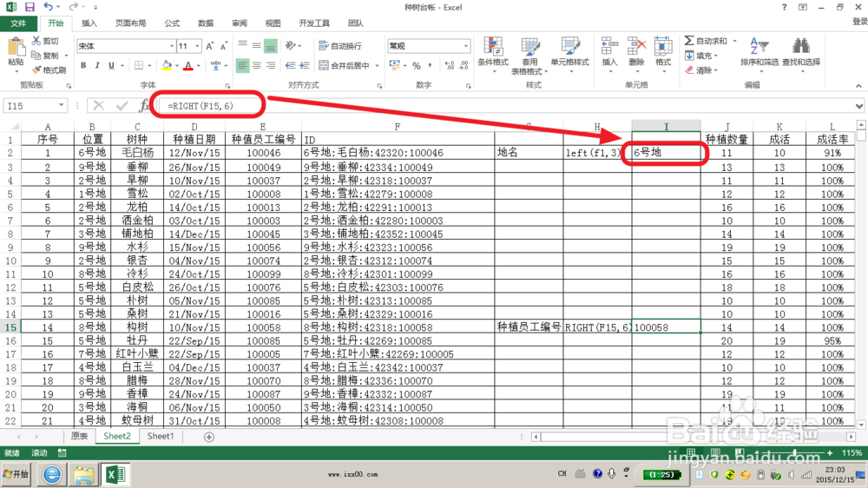This screenshot has height=488, width=868.
Task: Open the font size dropdown
Action: (x=197, y=46)
